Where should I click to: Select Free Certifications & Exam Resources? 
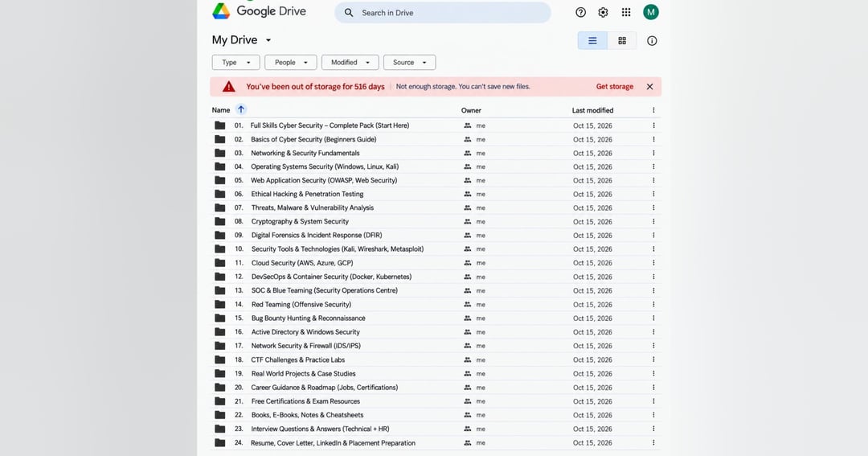tap(305, 401)
